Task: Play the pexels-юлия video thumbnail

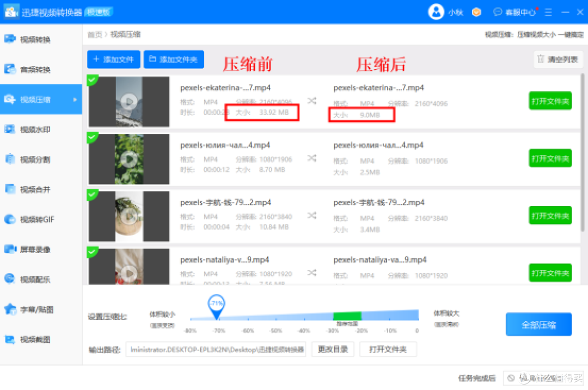Action: (x=129, y=159)
